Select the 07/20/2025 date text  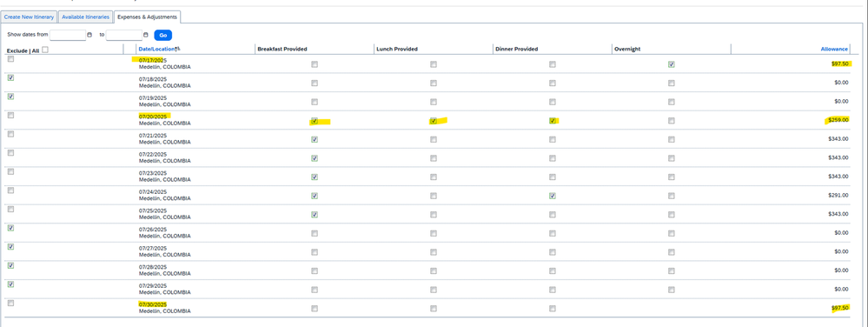(153, 117)
